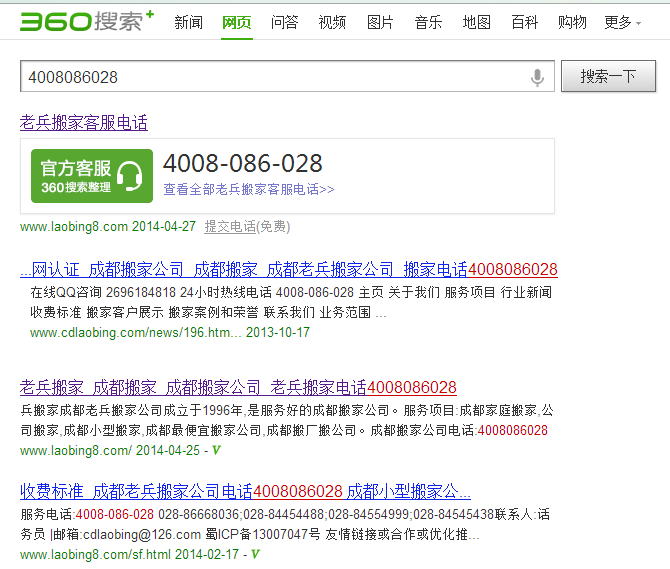This screenshot has width=670, height=569.
Task: Go to the 图片 tab
Action: click(x=380, y=22)
